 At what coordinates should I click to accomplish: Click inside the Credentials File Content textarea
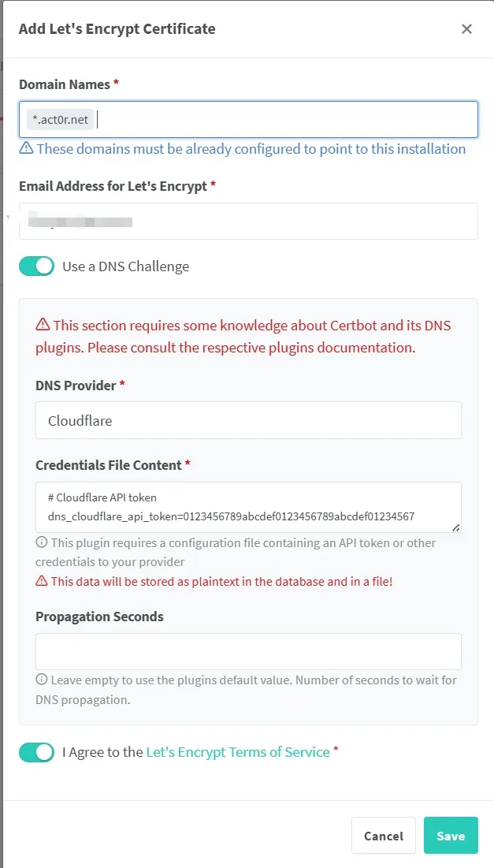tap(248, 507)
